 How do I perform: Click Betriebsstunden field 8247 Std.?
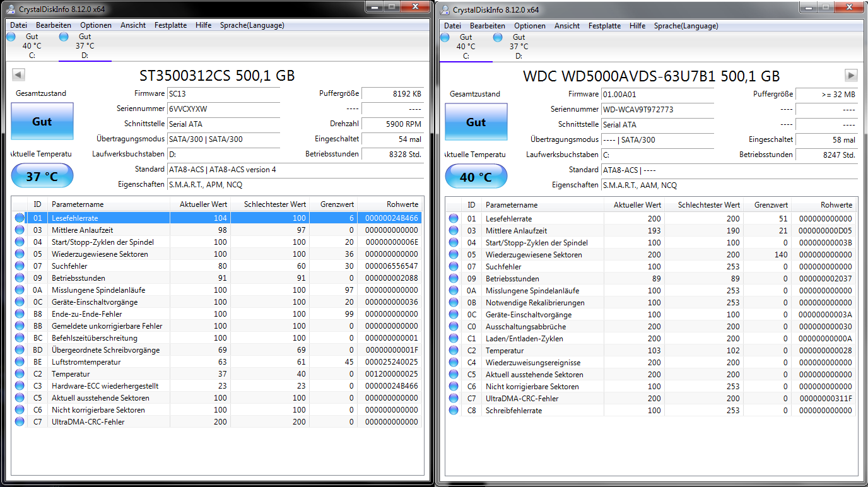click(826, 155)
